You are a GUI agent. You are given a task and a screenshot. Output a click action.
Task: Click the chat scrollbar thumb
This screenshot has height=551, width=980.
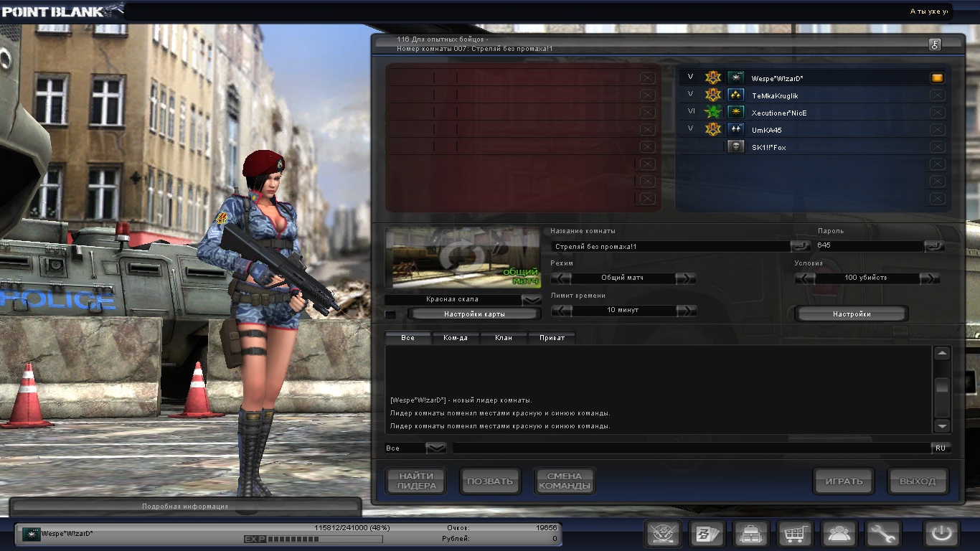942,387
